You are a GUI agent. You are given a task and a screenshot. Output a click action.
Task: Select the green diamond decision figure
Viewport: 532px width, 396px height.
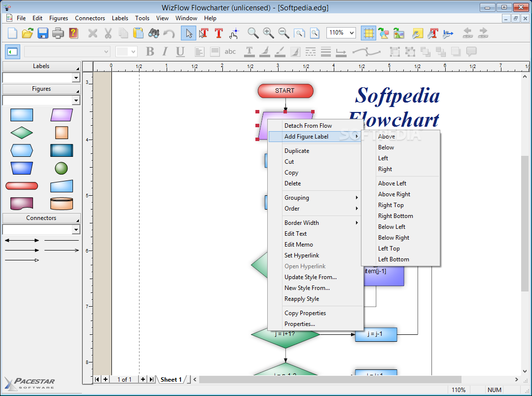point(22,133)
